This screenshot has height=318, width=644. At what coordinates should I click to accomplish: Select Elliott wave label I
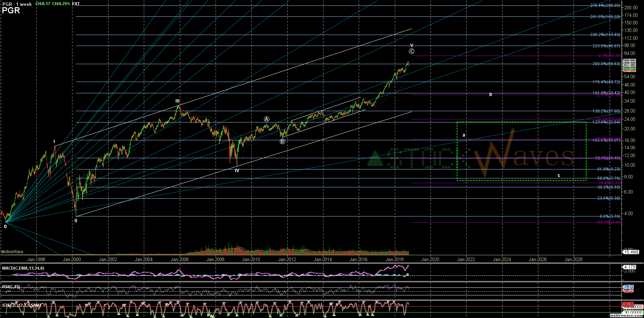pyautogui.click(x=54, y=141)
